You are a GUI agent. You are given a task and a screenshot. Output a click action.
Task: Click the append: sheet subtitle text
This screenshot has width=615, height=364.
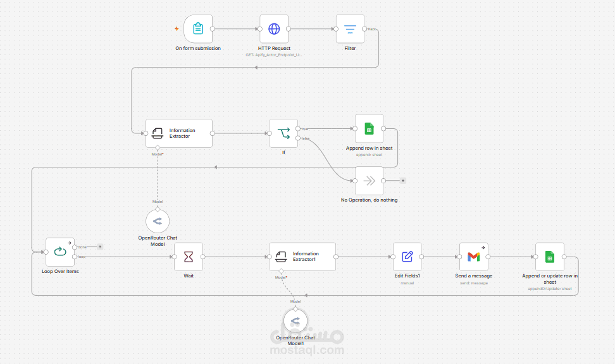point(369,155)
